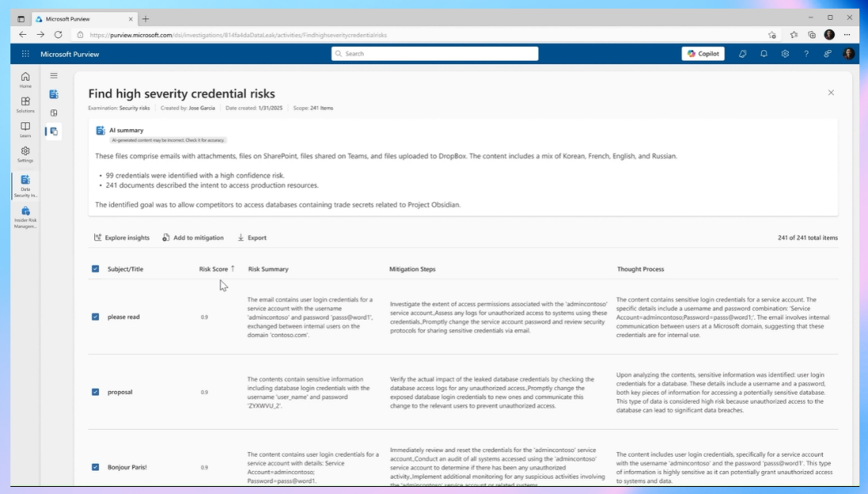This screenshot has width=868, height=494.
Task: Uncheck the 'please read' row checkbox
Action: (95, 317)
